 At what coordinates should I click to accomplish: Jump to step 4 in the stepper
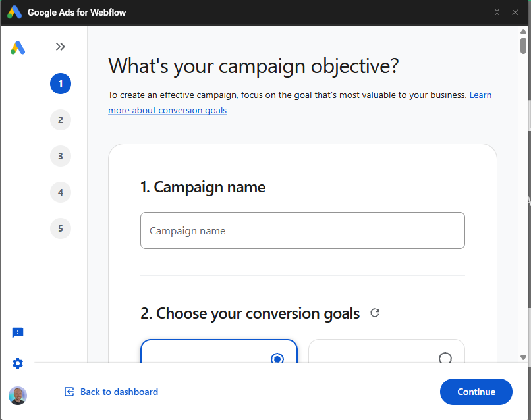pos(61,192)
